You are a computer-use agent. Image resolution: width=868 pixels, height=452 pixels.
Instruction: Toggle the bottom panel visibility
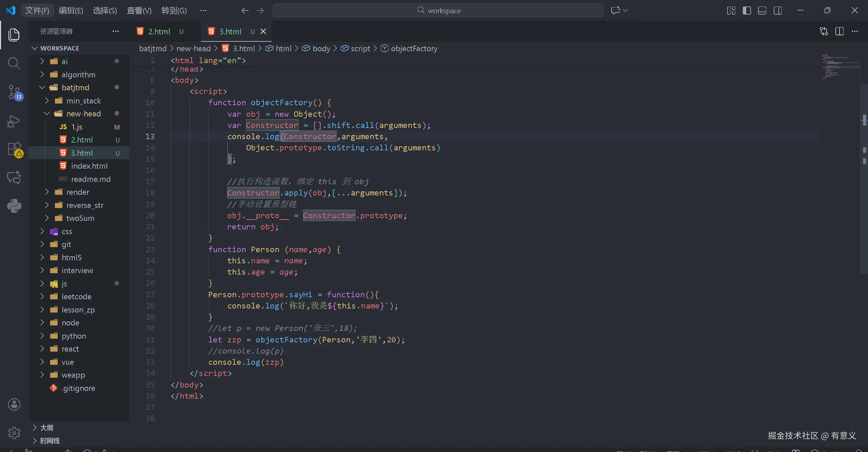pos(762,11)
